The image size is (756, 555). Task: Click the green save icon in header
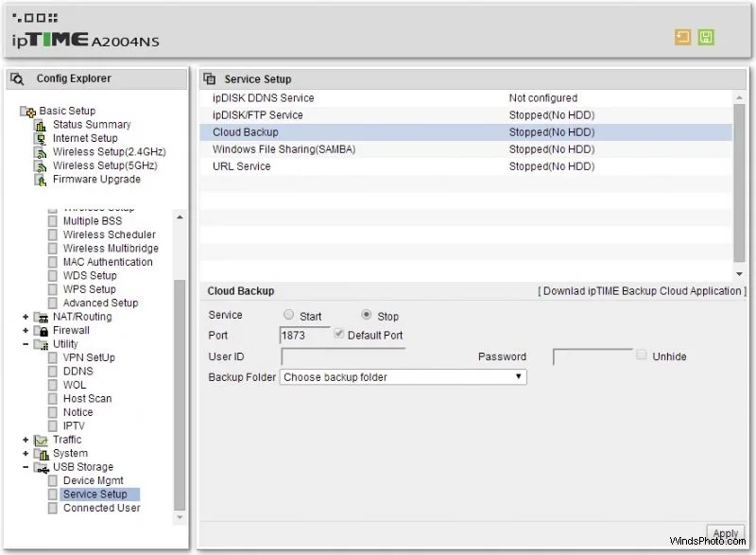click(x=706, y=37)
